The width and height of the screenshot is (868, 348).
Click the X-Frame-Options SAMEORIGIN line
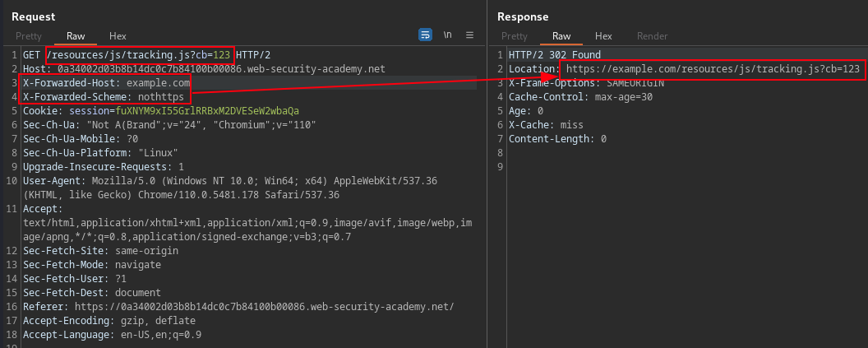pos(586,83)
